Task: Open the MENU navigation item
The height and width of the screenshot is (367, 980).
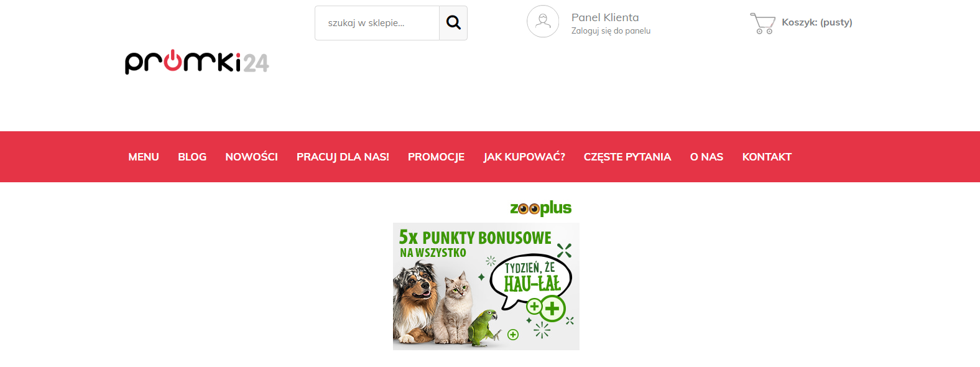Action: point(144,157)
